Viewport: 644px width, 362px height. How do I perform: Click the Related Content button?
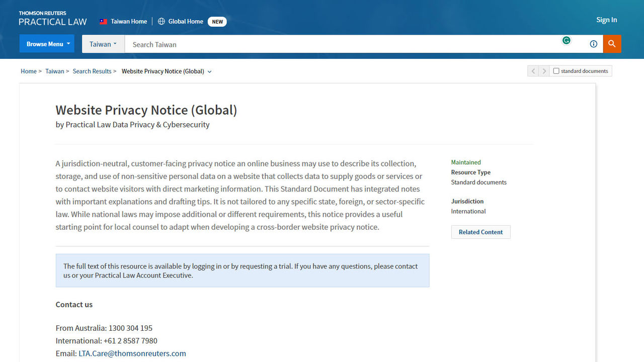480,232
